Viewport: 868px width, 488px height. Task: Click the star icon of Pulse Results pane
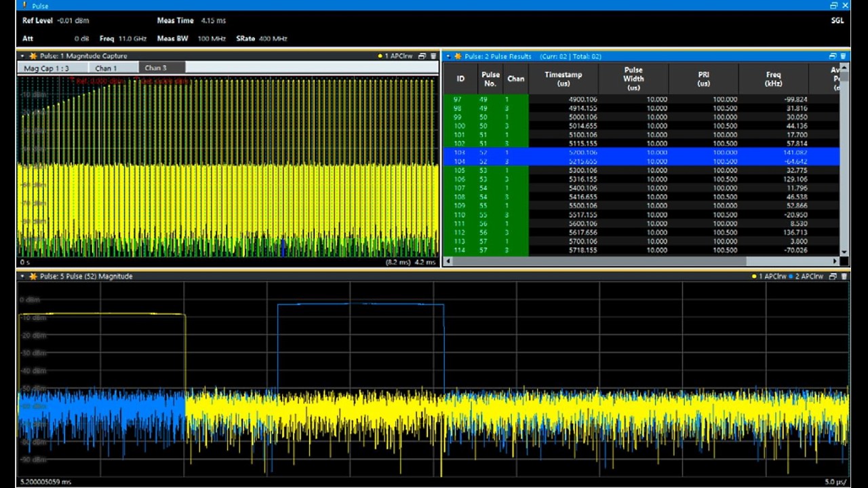(458, 56)
